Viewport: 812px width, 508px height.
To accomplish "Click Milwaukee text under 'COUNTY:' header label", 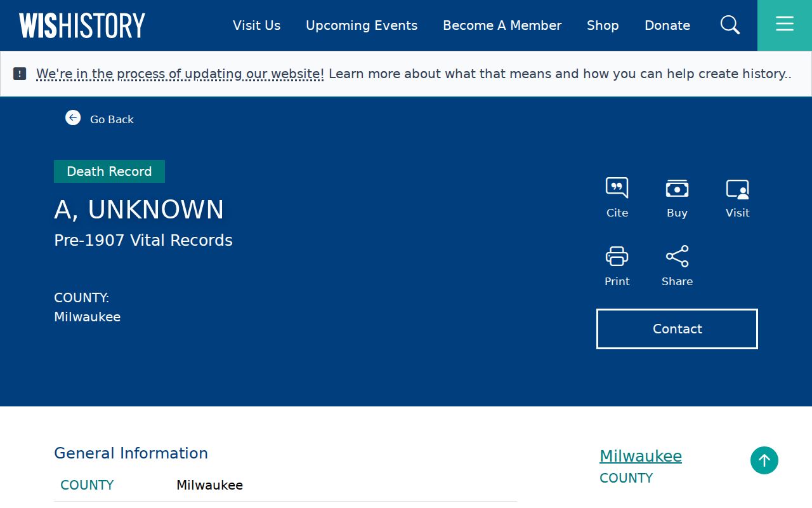I will point(87,317).
